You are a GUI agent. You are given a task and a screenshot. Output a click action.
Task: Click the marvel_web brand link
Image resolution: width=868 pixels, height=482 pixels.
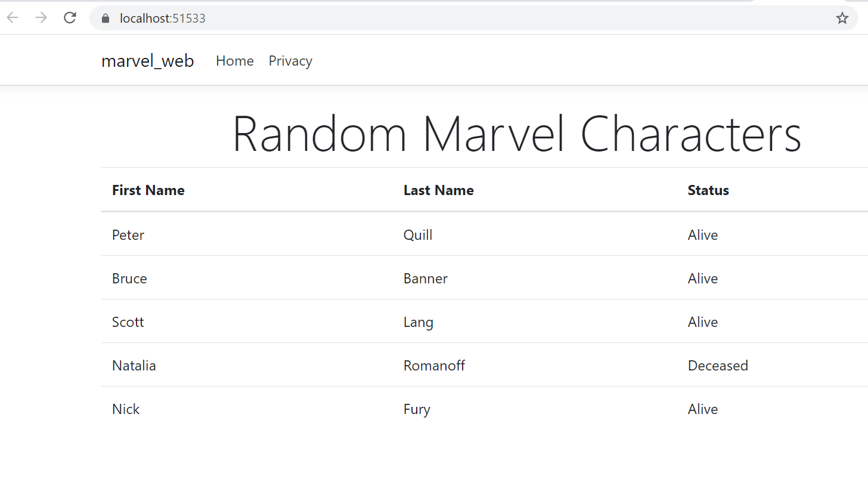(x=147, y=61)
